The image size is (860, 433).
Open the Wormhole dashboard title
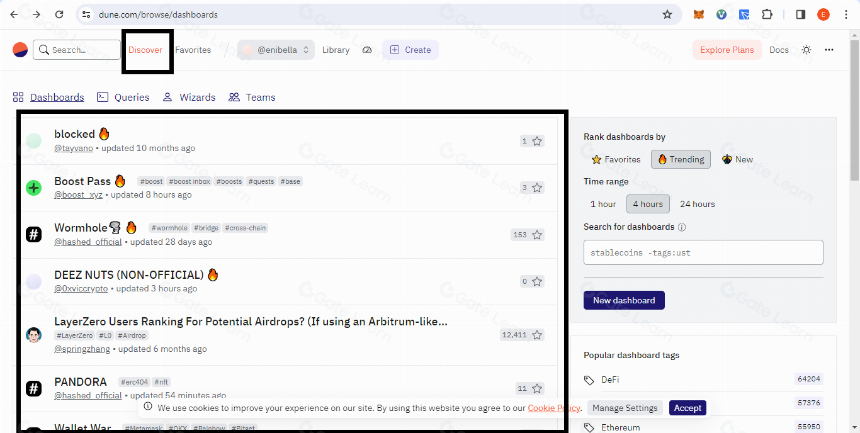(81, 227)
